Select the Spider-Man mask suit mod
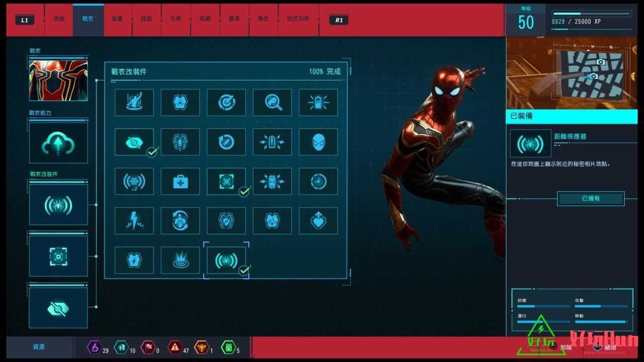The height and width of the screenshot is (362, 644). [x=318, y=142]
